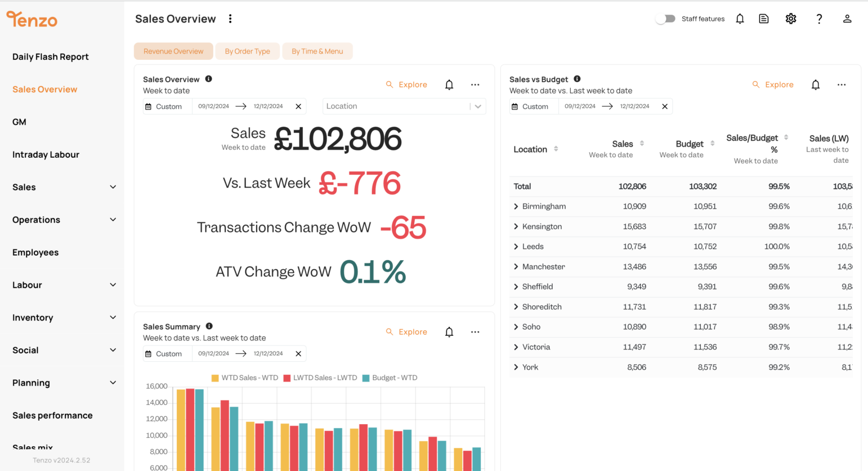Image resolution: width=868 pixels, height=471 pixels.
Task: Toggle LWTD Sales legend series in chart
Action: pyautogui.click(x=320, y=378)
